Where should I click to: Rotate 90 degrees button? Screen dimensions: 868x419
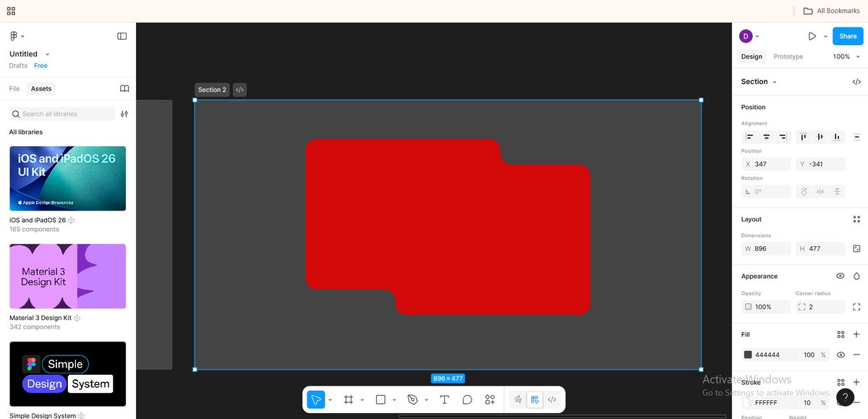tap(803, 192)
